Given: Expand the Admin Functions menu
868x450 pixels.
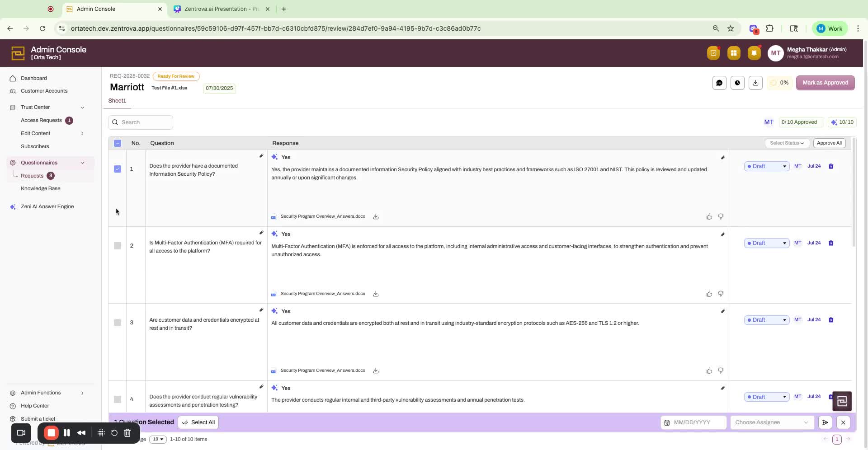Looking at the screenshot, I should [82, 394].
